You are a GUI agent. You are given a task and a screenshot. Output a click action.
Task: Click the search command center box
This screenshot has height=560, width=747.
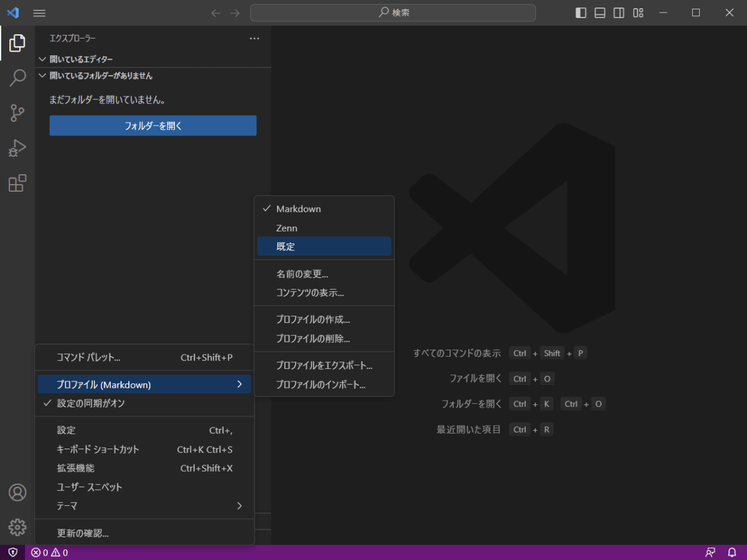tap(393, 13)
